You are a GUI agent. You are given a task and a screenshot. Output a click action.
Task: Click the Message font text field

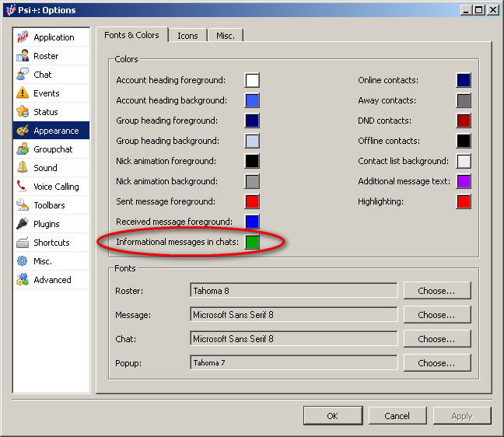tap(293, 315)
